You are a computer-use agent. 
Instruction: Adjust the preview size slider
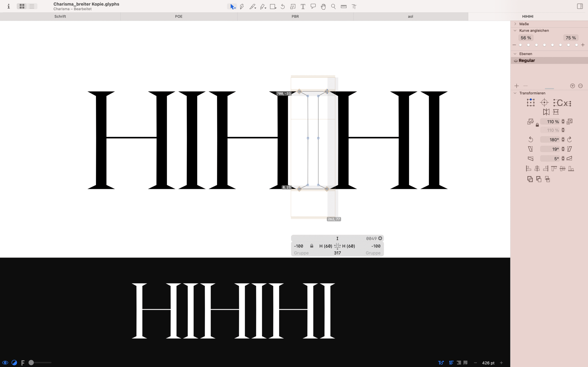point(31,363)
